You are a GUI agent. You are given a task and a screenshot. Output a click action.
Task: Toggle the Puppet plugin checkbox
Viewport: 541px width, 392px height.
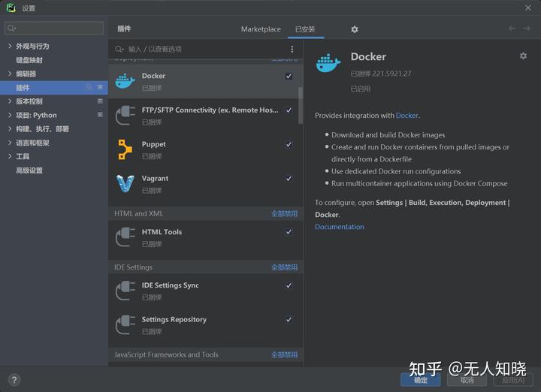289,144
